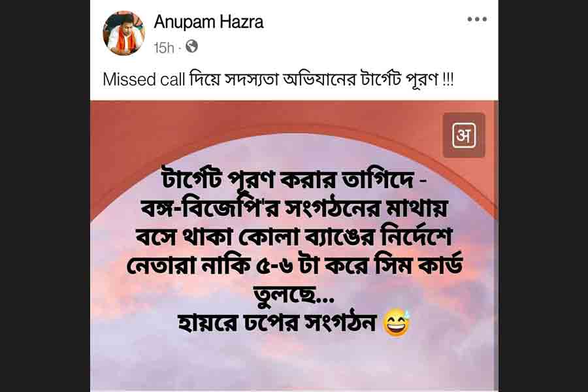Open the Anupam Hazra name link
This screenshot has width=588, height=392.
click(x=208, y=22)
